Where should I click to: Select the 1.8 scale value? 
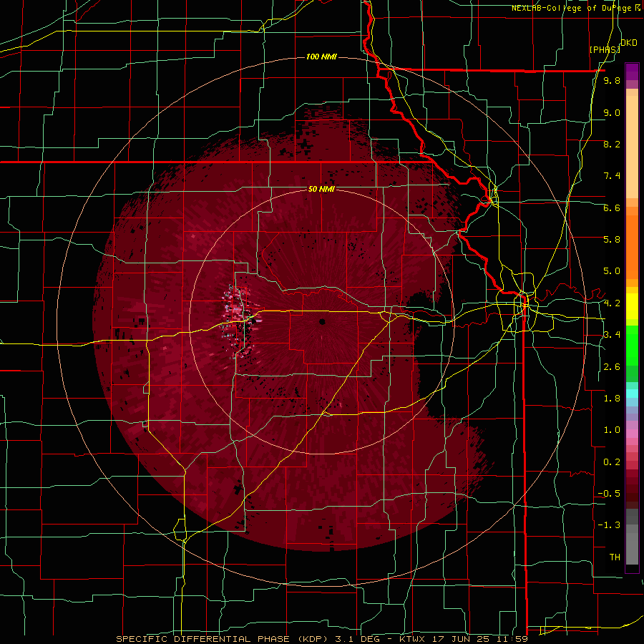[612, 399]
